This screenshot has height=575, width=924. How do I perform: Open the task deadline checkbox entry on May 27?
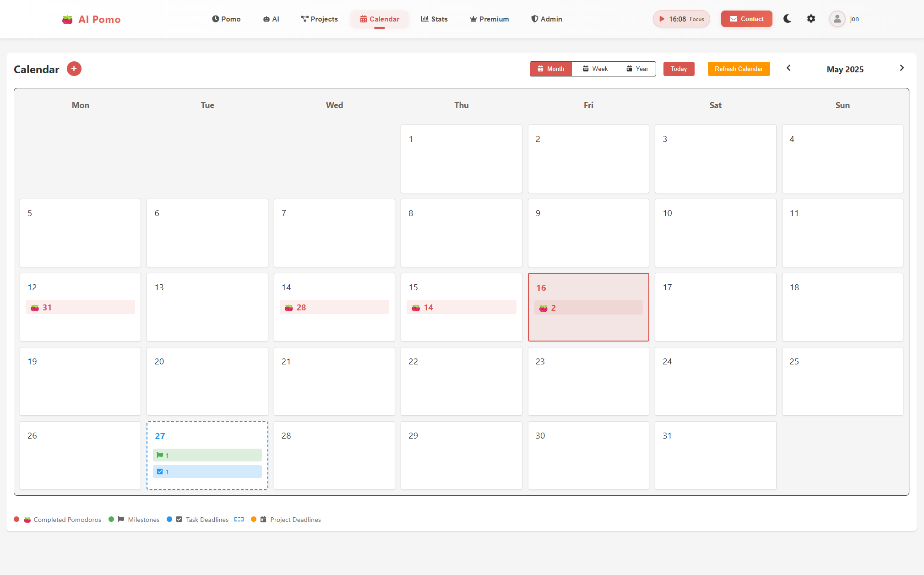pyautogui.click(x=207, y=472)
